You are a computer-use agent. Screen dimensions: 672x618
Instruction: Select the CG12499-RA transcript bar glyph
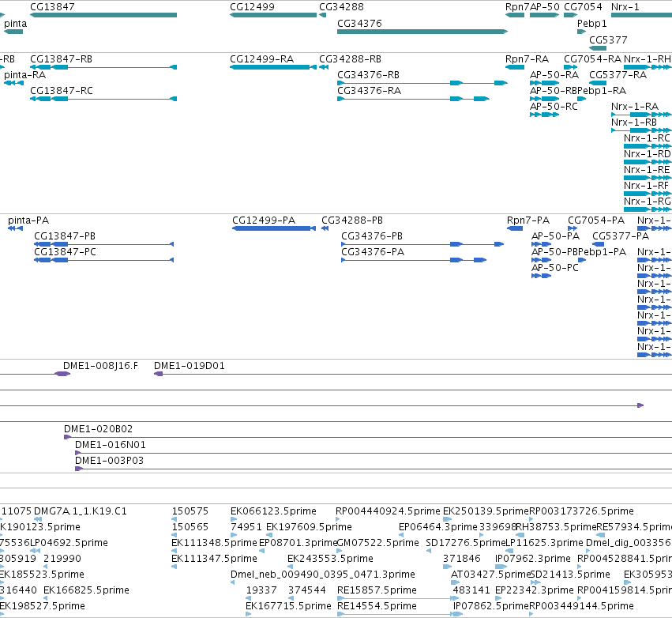click(273, 67)
